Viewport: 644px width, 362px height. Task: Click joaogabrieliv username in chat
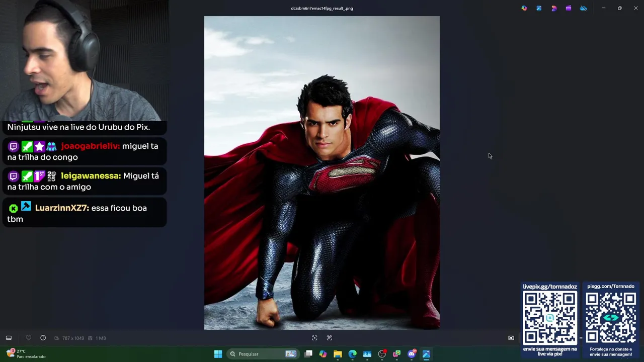click(90, 146)
